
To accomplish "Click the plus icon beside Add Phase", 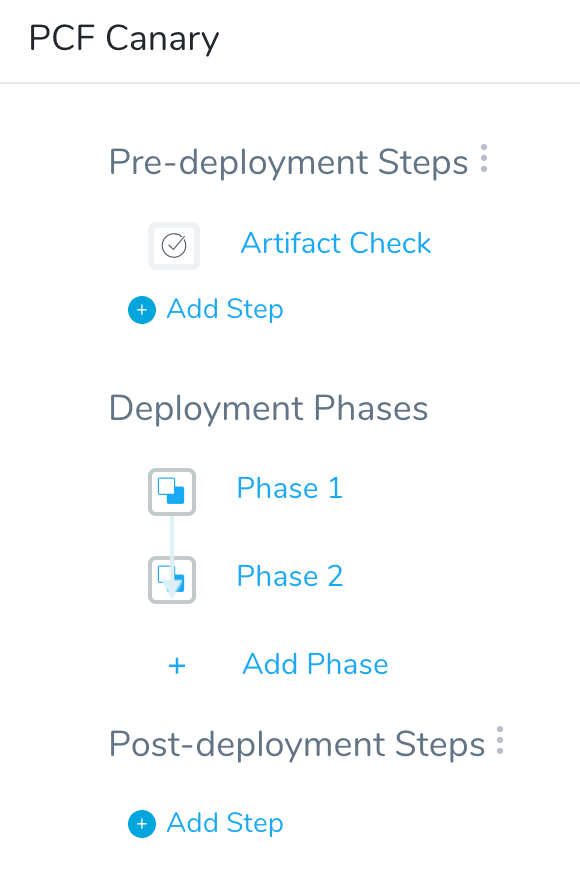I will (x=177, y=665).
